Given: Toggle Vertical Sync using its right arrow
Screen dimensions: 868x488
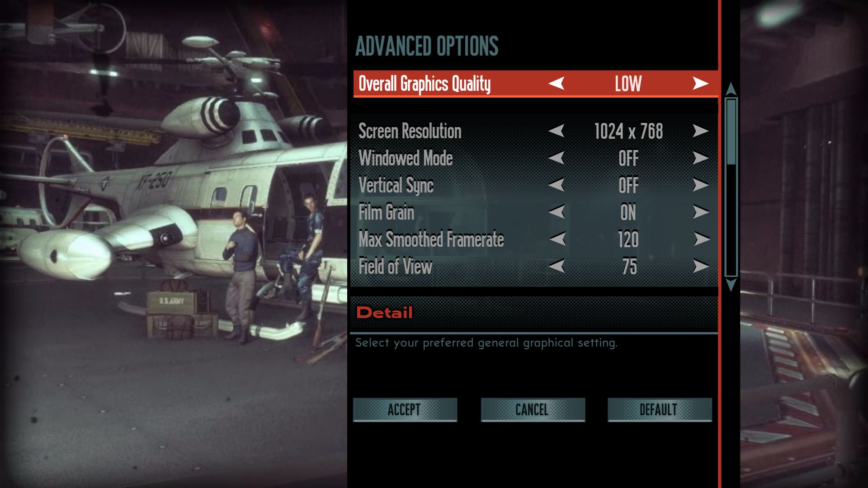Looking at the screenshot, I should click(x=700, y=185).
